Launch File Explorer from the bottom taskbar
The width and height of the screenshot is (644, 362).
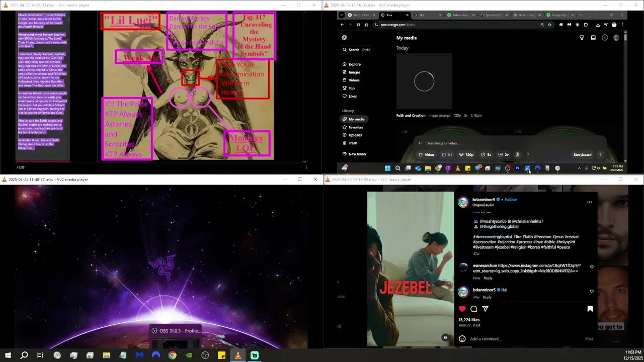pyautogui.click(x=107, y=355)
